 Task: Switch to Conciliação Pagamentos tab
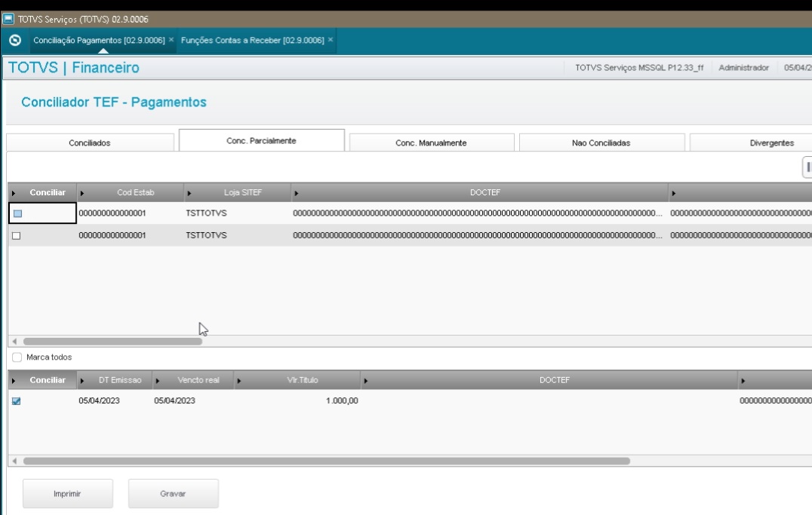[x=99, y=40]
